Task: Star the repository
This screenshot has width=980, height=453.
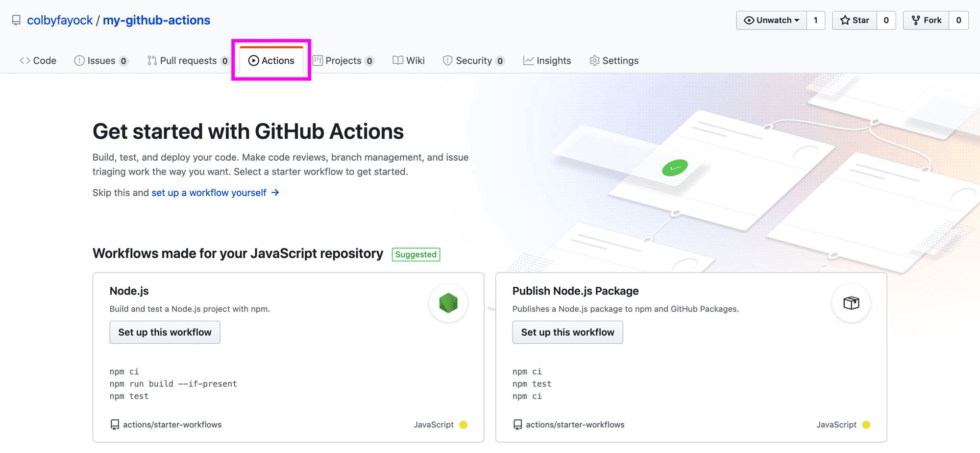Action: tap(855, 20)
